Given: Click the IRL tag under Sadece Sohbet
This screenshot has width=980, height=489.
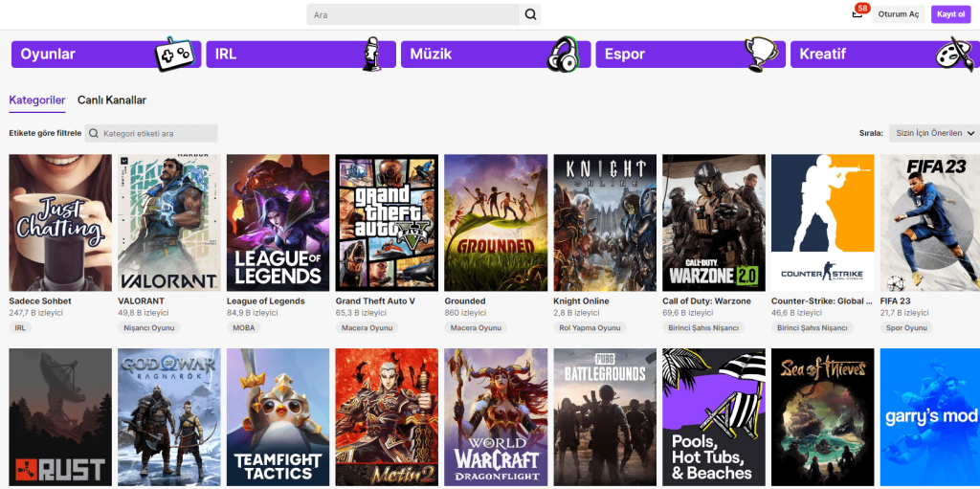Looking at the screenshot, I should coord(20,327).
